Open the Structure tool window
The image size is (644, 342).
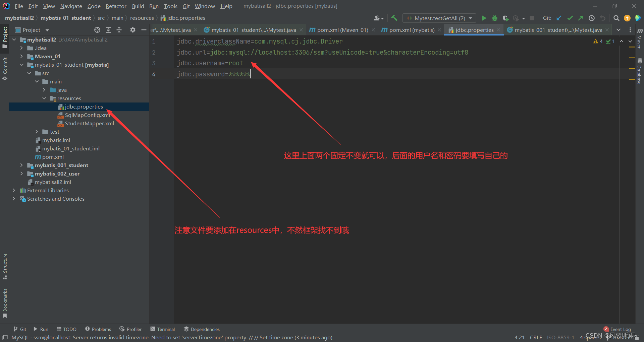[x=5, y=267]
